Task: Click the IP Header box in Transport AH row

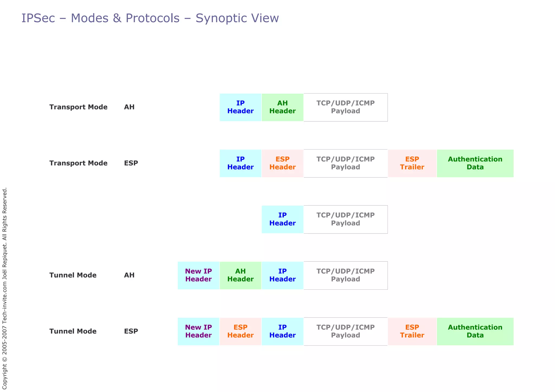Action: tap(240, 107)
